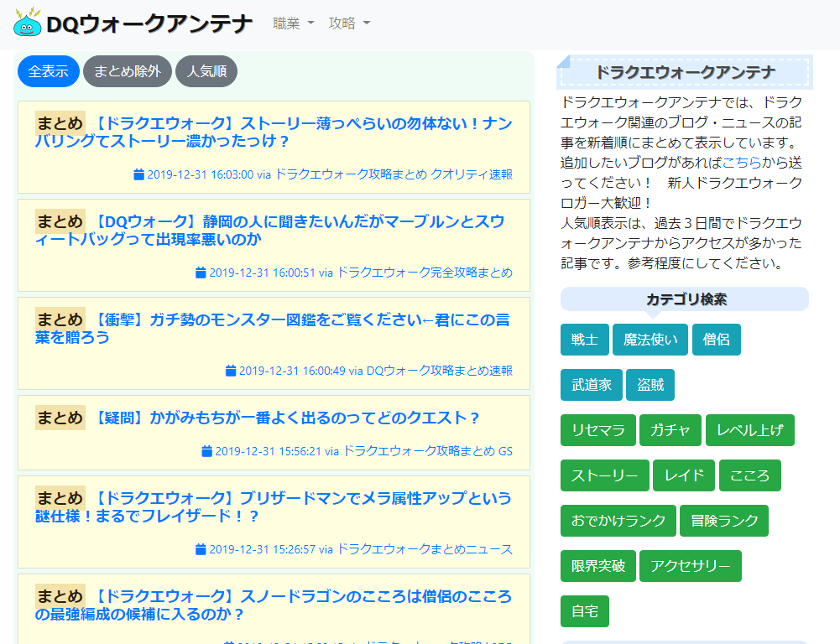Expand the 攻略 dropdown menu
Image resolution: width=840 pixels, height=644 pixels.
pyautogui.click(x=349, y=23)
